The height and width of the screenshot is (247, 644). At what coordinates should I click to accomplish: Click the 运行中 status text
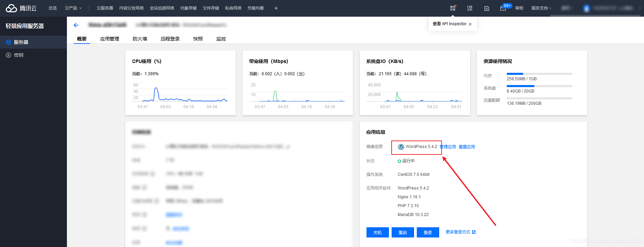tap(408, 161)
